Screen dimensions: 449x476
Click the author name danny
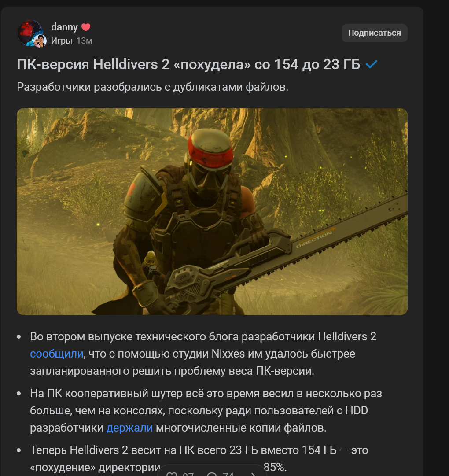coord(64,27)
